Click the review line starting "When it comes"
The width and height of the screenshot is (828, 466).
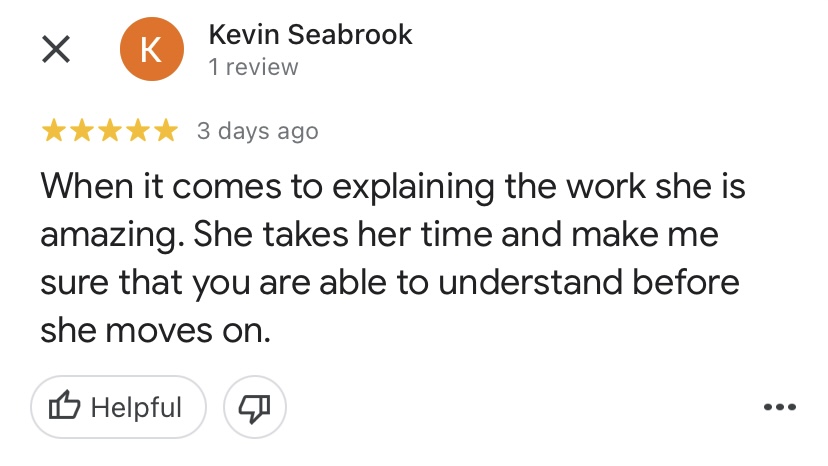[x=391, y=187]
